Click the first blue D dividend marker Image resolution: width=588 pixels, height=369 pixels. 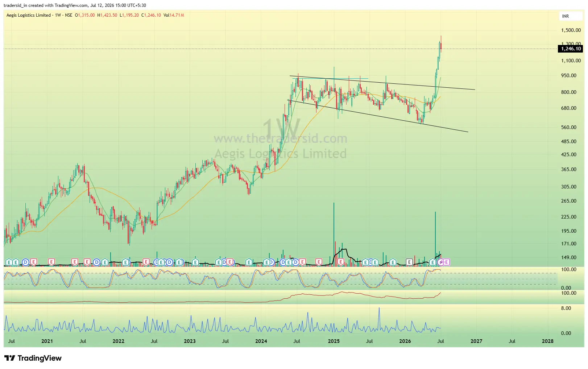click(25, 262)
